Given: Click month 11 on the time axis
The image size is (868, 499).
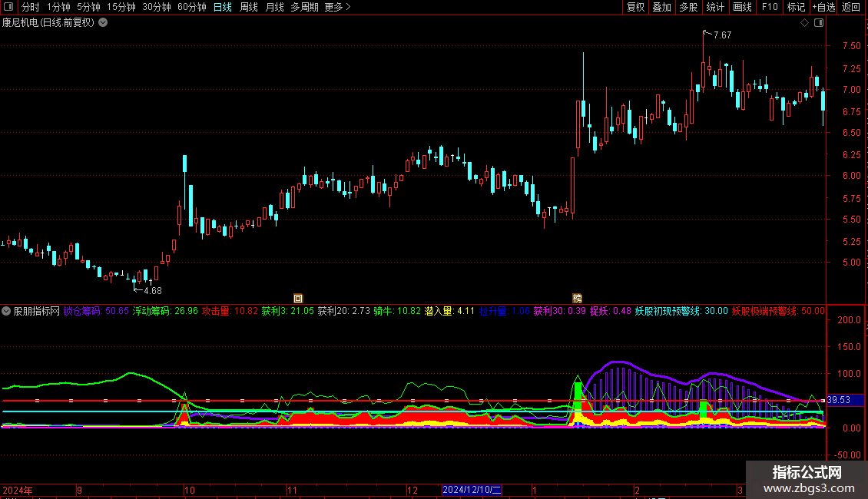Looking at the screenshot, I should [x=293, y=490].
